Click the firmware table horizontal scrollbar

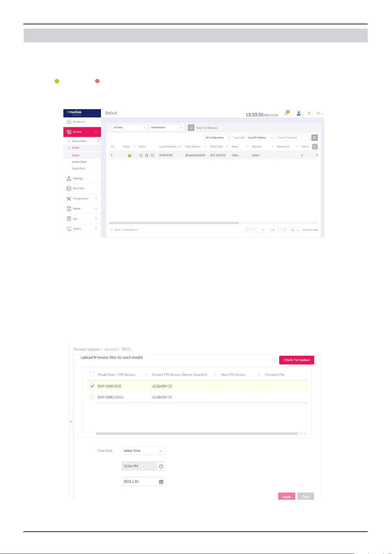(197, 434)
